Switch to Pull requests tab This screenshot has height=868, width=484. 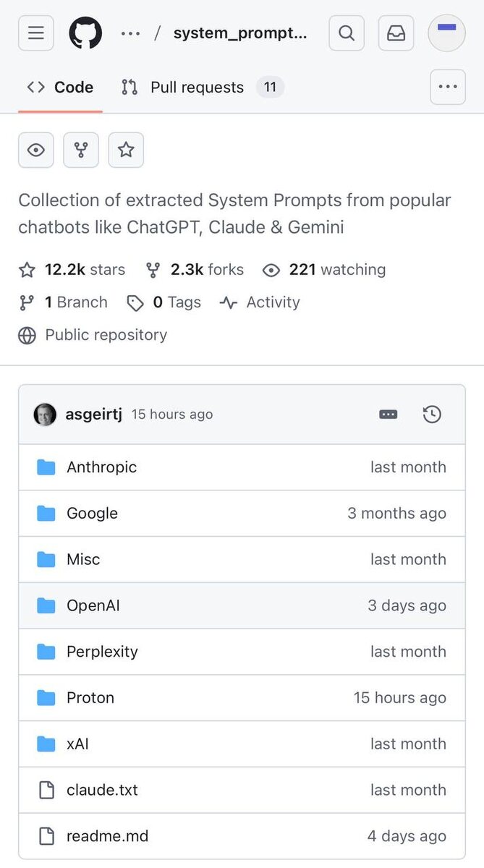[197, 88]
